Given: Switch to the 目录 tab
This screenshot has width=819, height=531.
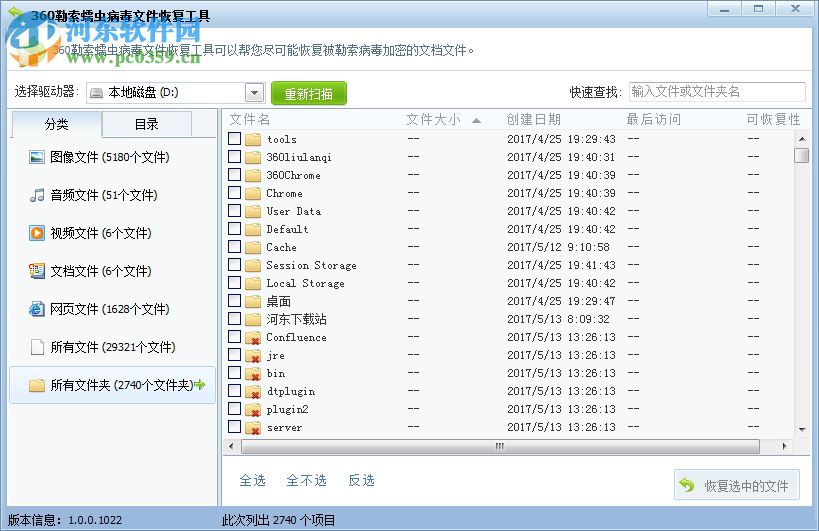Looking at the screenshot, I should pos(147,124).
